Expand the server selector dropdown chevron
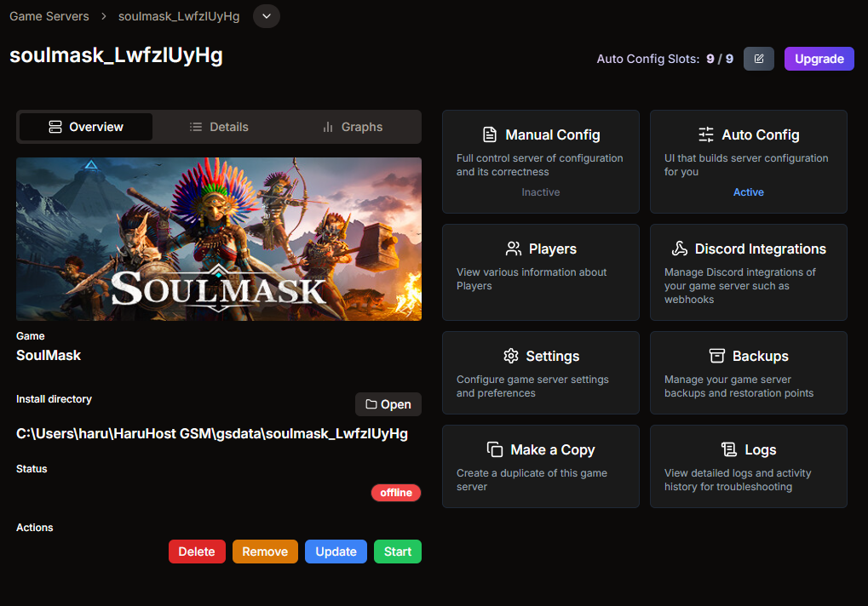Image resolution: width=868 pixels, height=606 pixels. point(267,16)
